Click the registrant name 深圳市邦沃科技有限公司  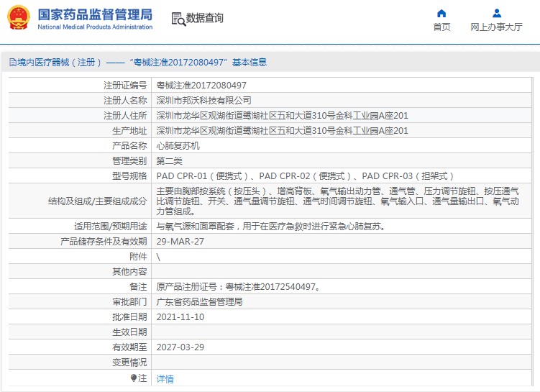click(x=204, y=100)
